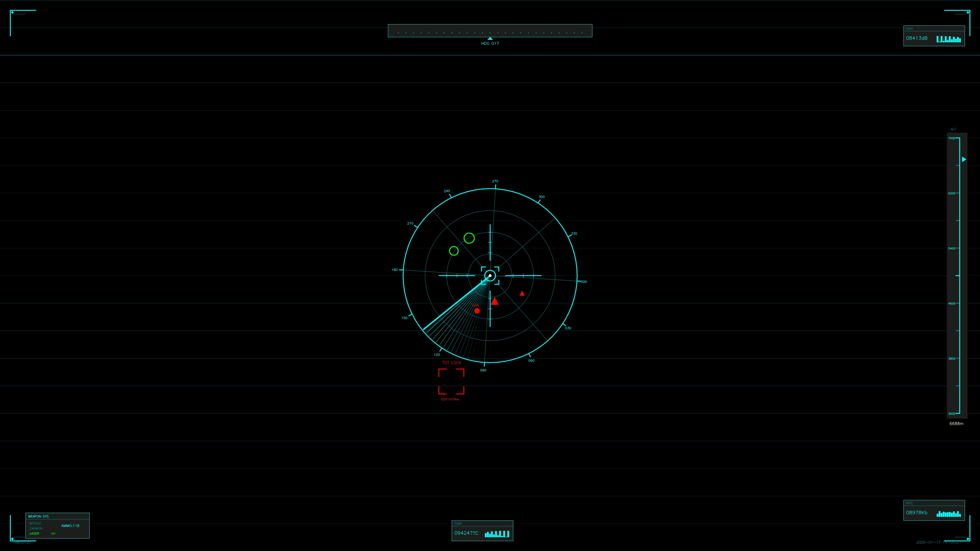Select the active LASER weapon entry
Viewport: 980px width, 551px height.
point(34,533)
